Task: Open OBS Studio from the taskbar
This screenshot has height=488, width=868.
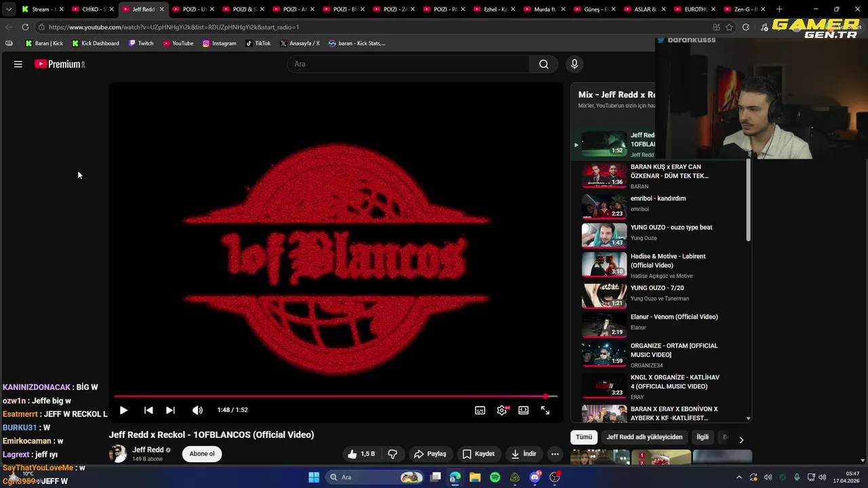Action: tap(555, 477)
